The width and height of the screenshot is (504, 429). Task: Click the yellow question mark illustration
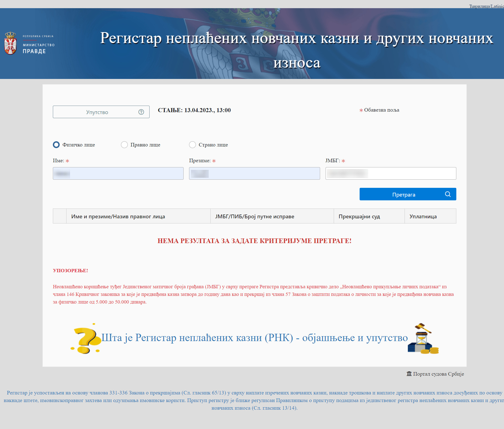click(x=86, y=339)
